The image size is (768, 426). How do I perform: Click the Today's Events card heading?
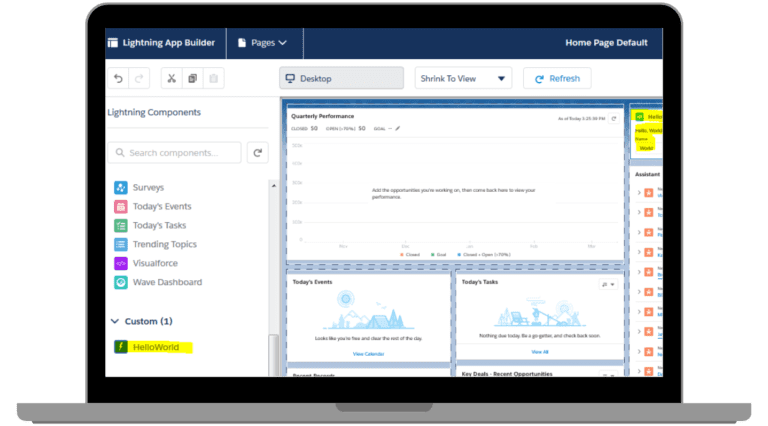coord(312,282)
